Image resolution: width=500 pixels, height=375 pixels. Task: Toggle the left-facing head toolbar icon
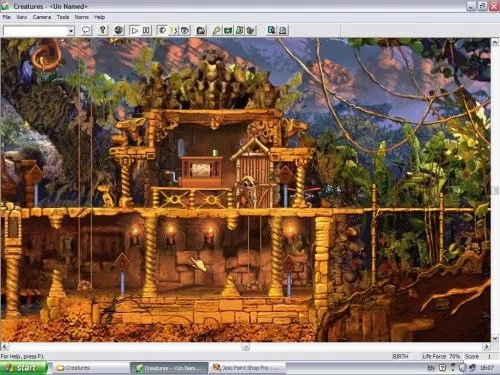coord(162,30)
